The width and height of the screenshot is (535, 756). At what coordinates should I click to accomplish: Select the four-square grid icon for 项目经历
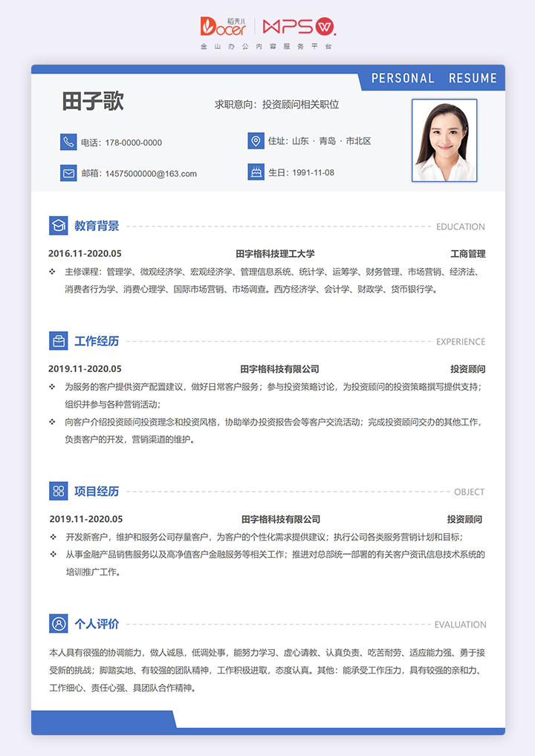pos(58,491)
